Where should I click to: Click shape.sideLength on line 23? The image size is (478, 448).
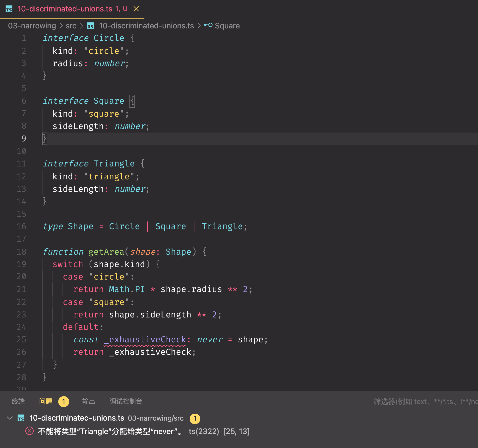pos(150,315)
